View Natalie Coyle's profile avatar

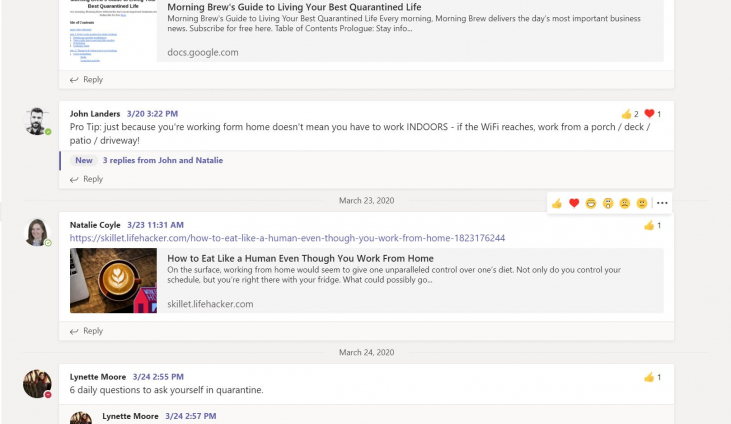(37, 232)
